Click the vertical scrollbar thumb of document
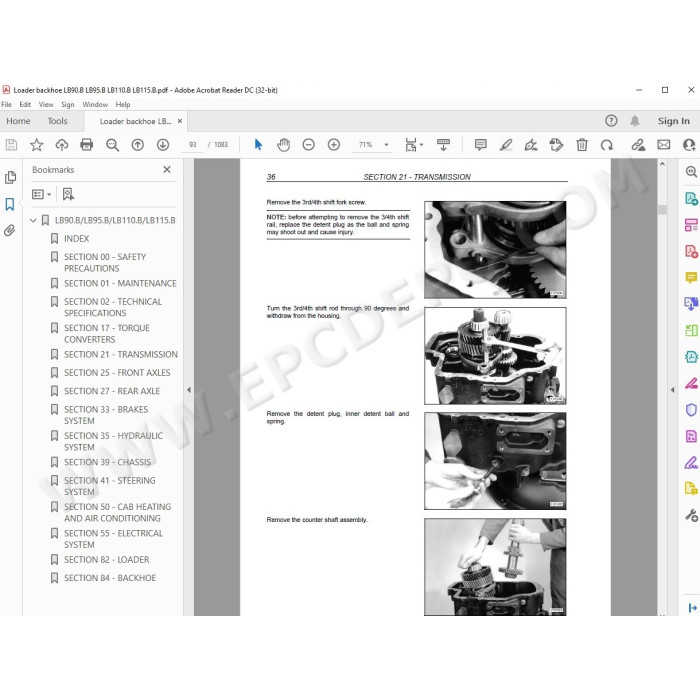 click(662, 209)
